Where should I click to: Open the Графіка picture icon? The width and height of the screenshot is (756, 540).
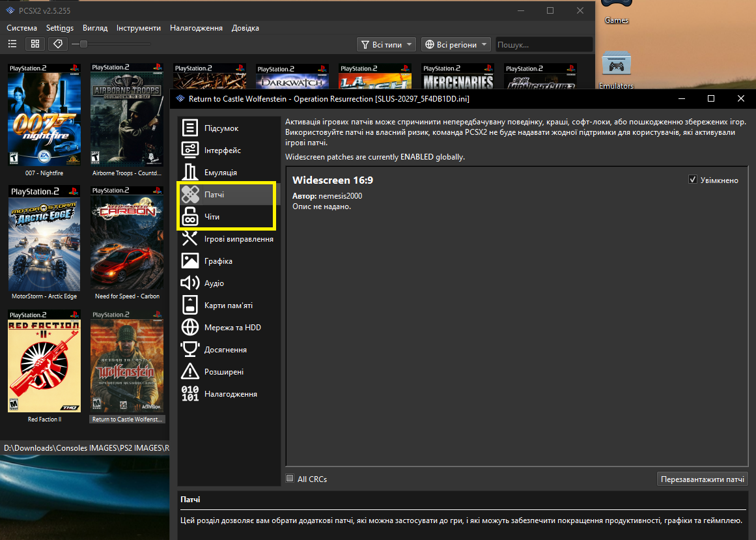coord(189,261)
